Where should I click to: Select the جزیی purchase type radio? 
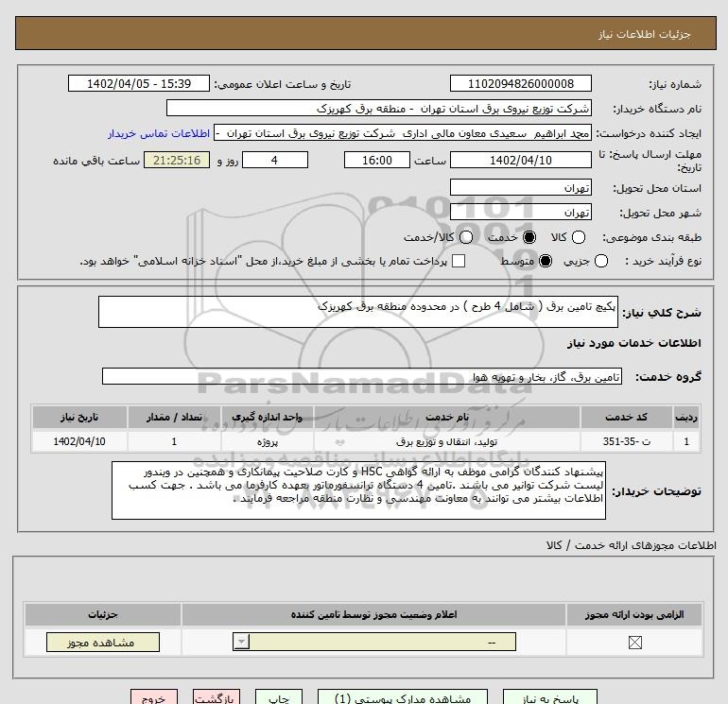point(600,261)
